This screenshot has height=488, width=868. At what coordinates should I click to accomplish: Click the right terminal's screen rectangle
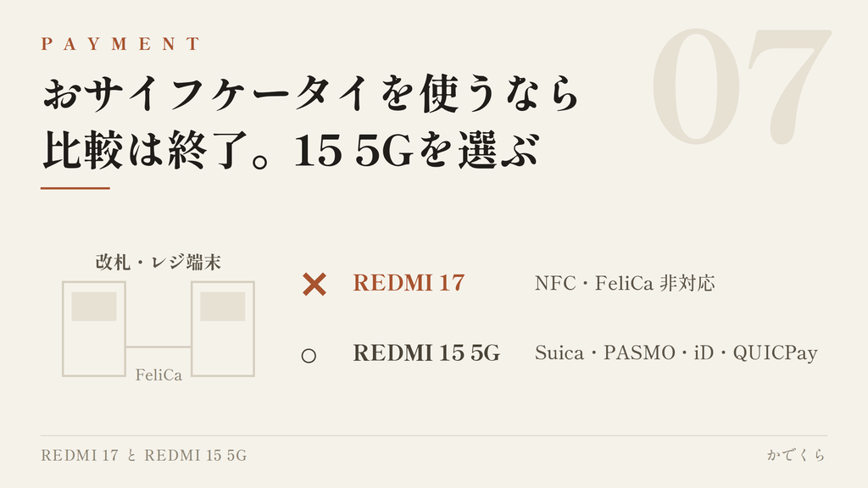point(223,307)
